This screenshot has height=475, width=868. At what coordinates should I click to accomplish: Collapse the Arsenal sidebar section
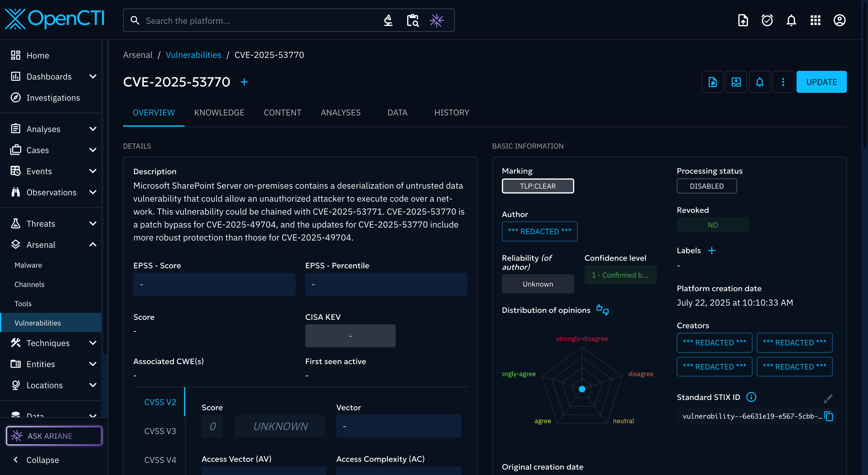click(x=93, y=245)
